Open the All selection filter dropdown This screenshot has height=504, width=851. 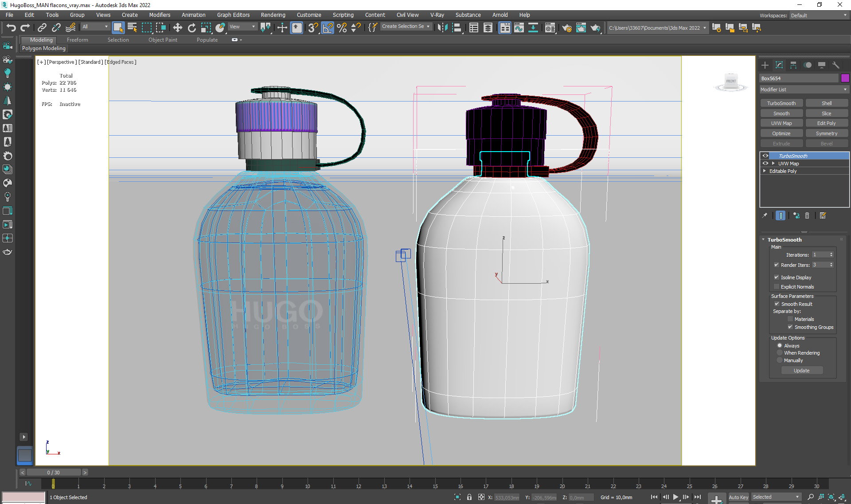95,27
